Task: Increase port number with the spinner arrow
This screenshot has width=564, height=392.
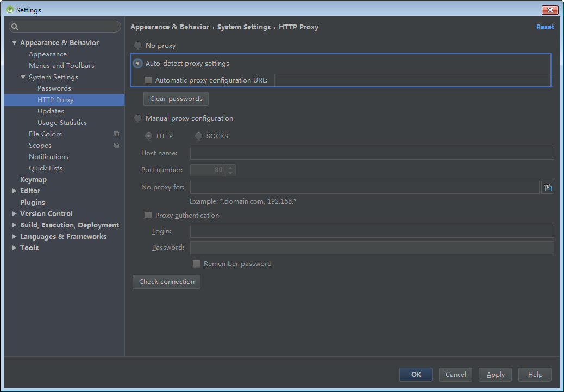Action: [231, 167]
